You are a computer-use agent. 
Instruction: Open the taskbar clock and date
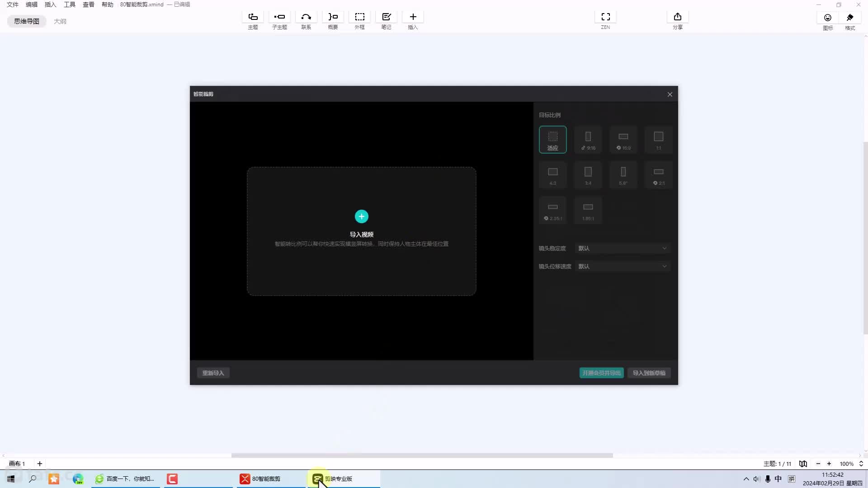point(832,479)
